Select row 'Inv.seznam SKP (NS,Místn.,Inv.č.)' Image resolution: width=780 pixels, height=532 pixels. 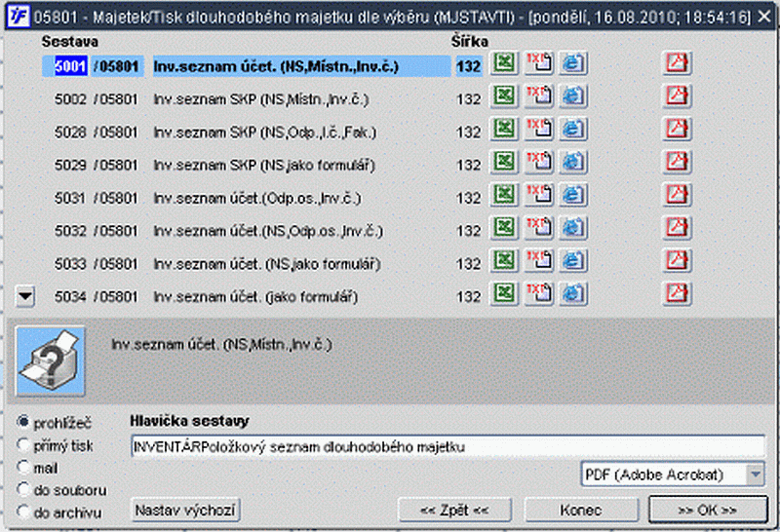[261, 99]
